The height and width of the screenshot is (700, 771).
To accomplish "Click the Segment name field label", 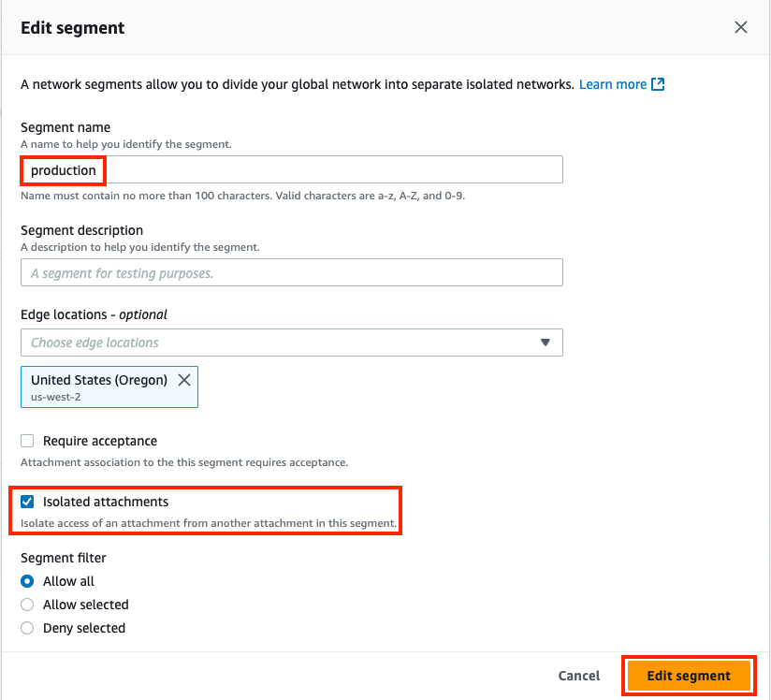I will point(65,127).
